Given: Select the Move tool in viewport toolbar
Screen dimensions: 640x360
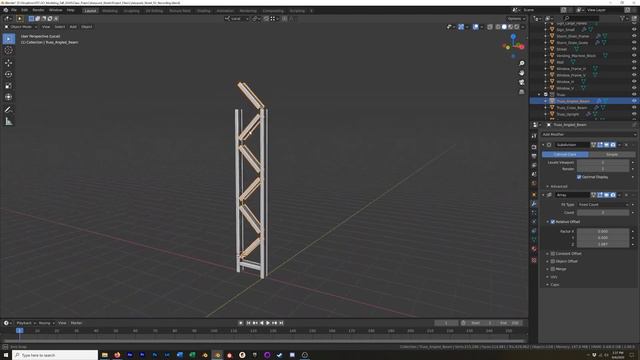Looking at the screenshot, I should point(9,63).
